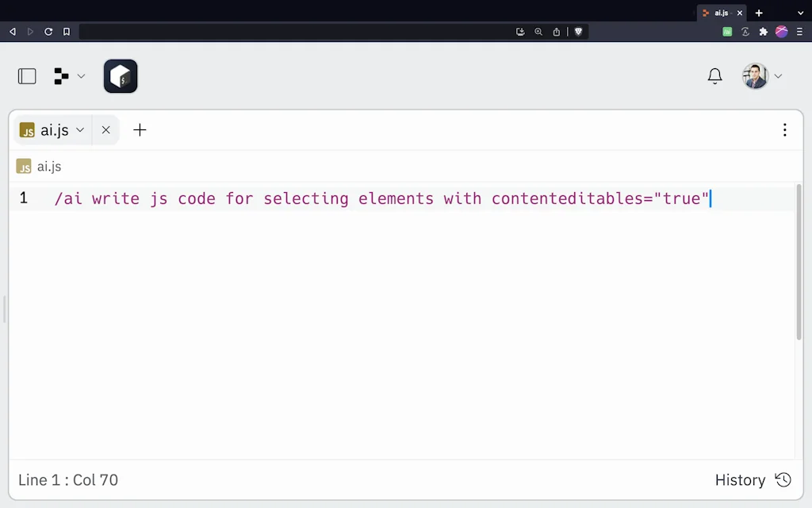Click the browser extensions puzzle icon
The height and width of the screenshot is (508, 812).
point(762,32)
